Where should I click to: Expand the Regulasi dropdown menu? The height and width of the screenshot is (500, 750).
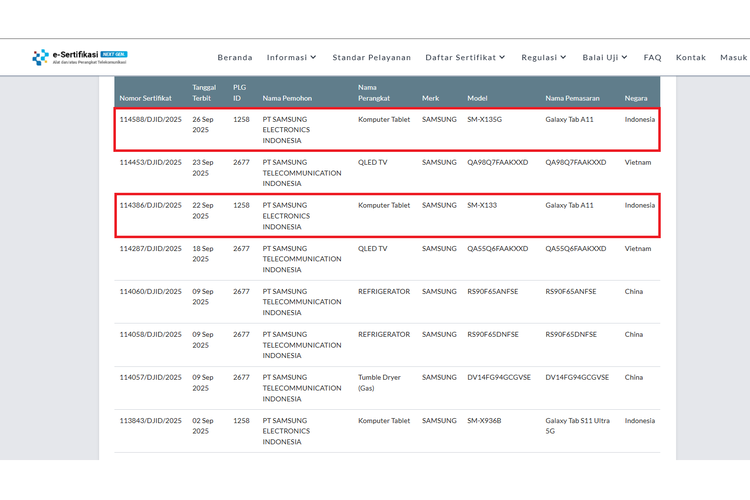click(543, 57)
